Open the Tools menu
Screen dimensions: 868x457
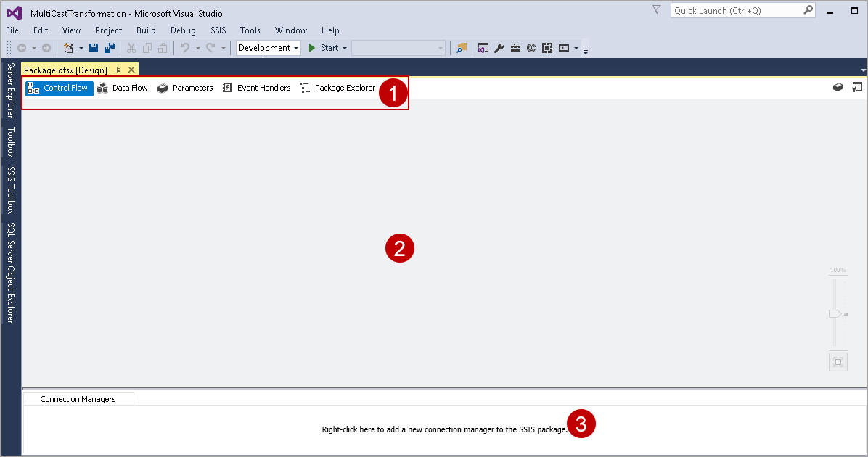(x=250, y=30)
